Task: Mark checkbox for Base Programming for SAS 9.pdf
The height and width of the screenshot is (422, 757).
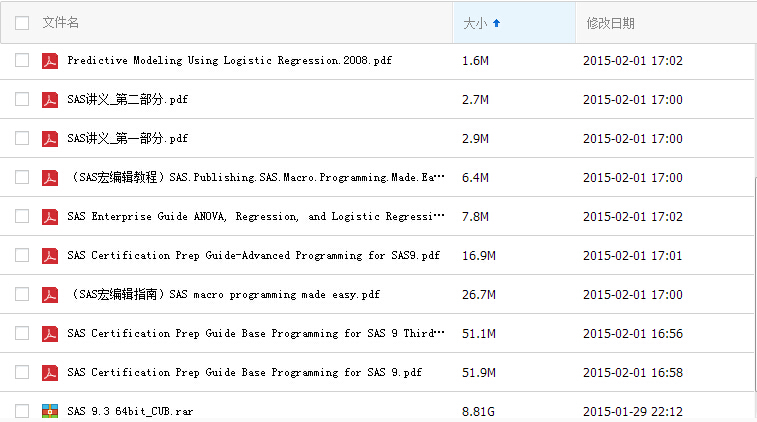Action: click(22, 372)
